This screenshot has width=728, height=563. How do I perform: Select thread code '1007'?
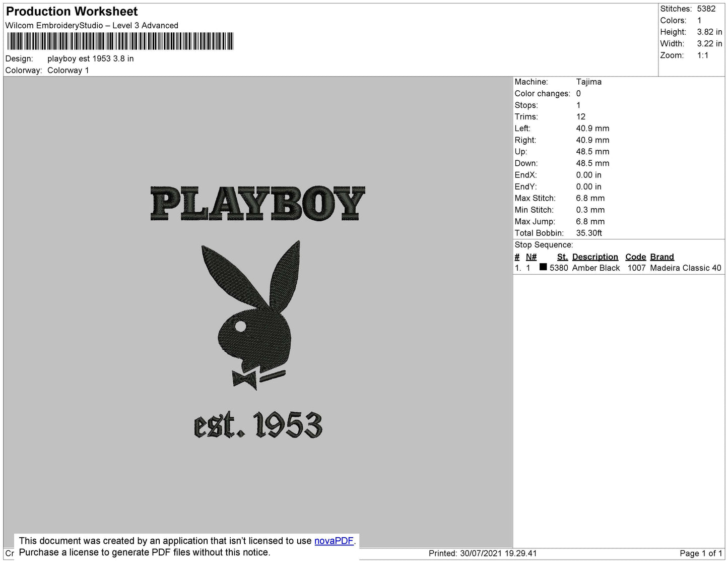click(636, 268)
